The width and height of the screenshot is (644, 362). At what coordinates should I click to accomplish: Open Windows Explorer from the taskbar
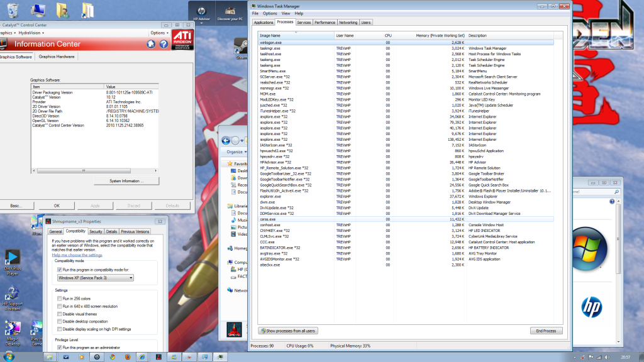pyautogui.click(x=50, y=357)
